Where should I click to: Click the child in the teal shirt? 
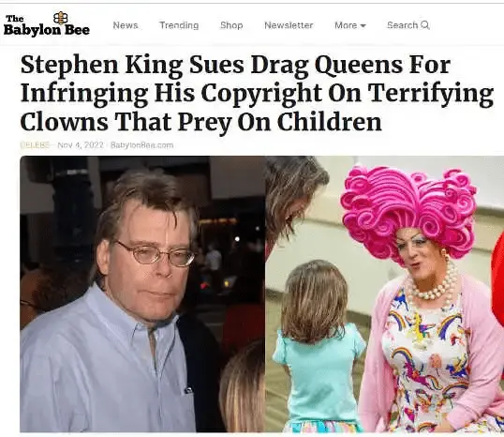319,346
